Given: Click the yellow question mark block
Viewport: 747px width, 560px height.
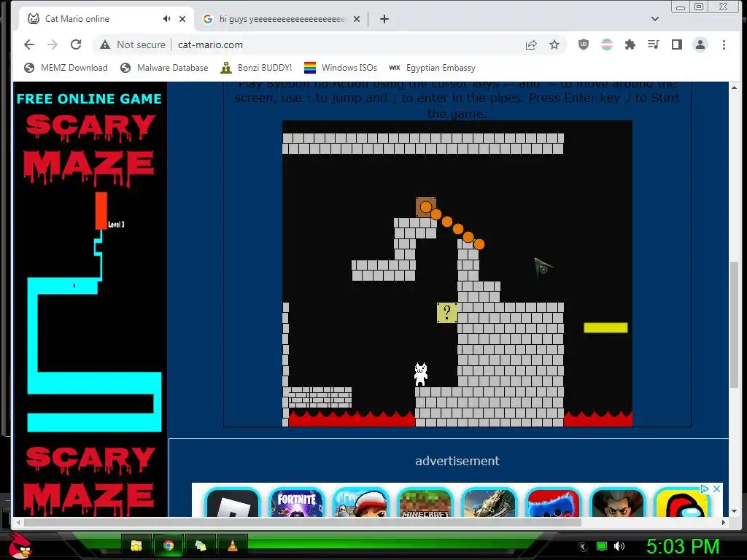Looking at the screenshot, I should coord(447,313).
